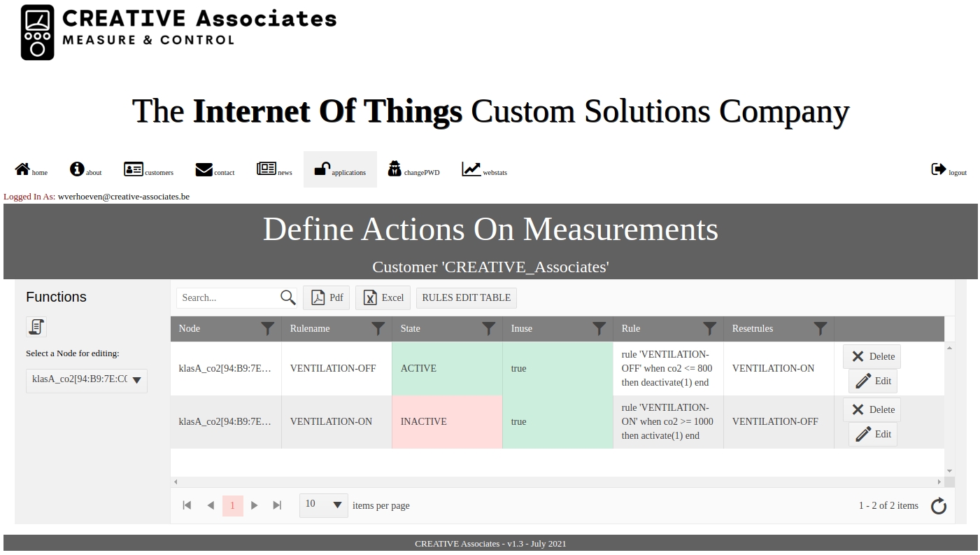Open the Rule column filter menu
980x555 pixels.
click(x=709, y=328)
